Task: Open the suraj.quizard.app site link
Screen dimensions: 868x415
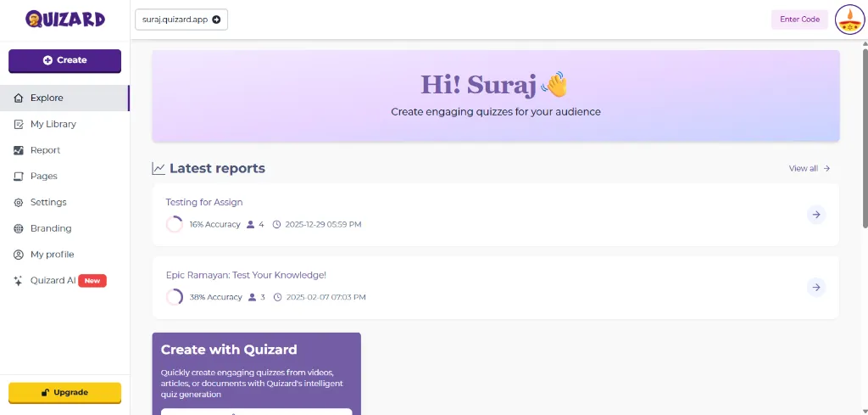Action: coord(181,20)
